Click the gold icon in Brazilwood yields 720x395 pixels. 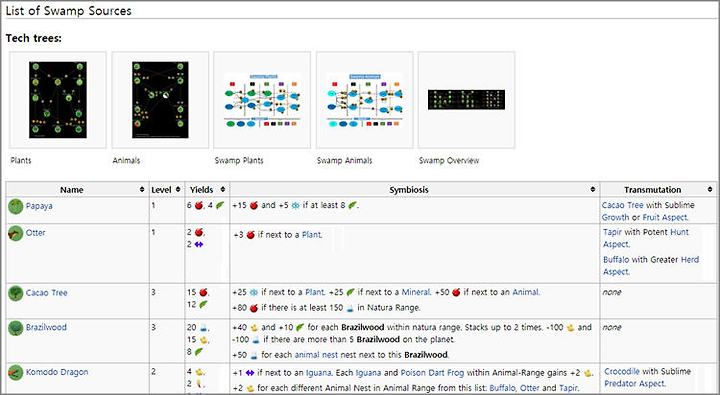203,340
